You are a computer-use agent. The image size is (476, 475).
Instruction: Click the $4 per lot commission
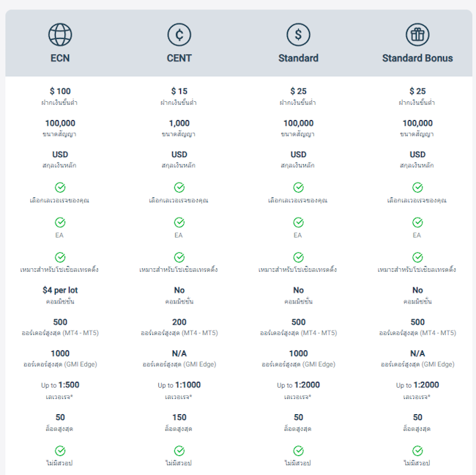pyautogui.click(x=60, y=290)
